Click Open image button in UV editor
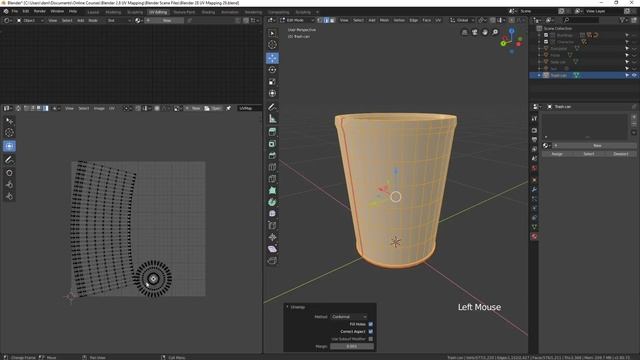This screenshot has height=360, width=640. pyautogui.click(x=213, y=108)
